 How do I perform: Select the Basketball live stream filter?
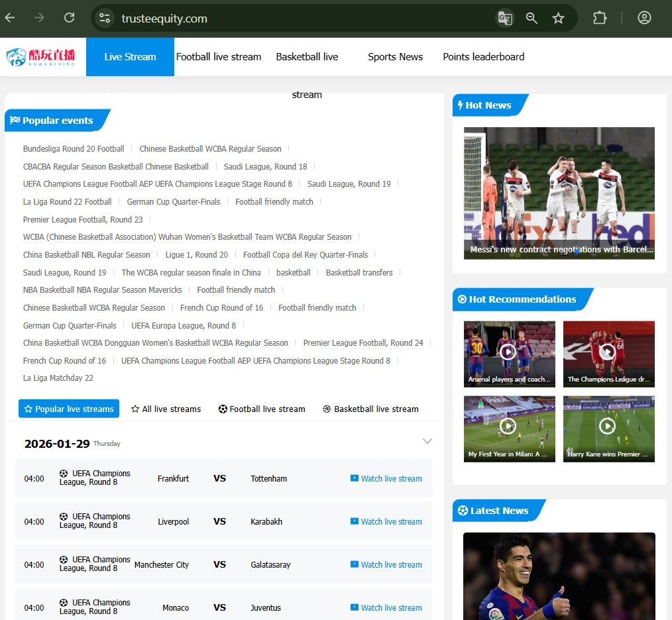click(x=370, y=409)
